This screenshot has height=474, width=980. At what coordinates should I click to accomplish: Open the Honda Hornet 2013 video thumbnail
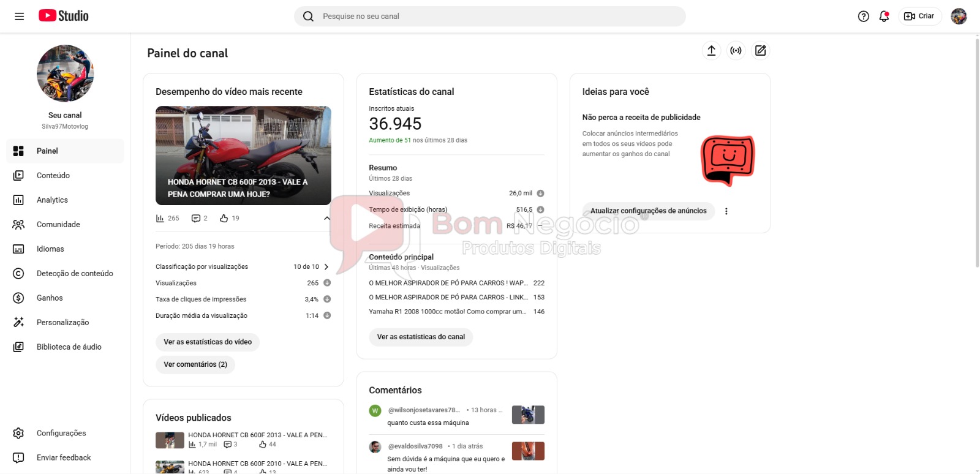pos(243,156)
